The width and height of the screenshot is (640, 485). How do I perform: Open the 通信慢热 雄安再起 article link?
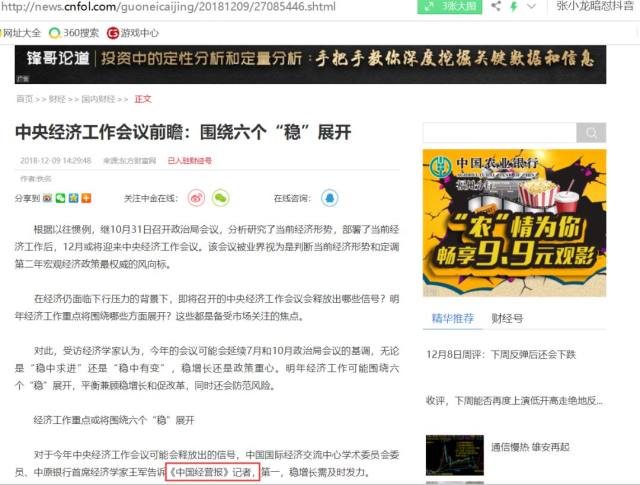click(x=530, y=447)
